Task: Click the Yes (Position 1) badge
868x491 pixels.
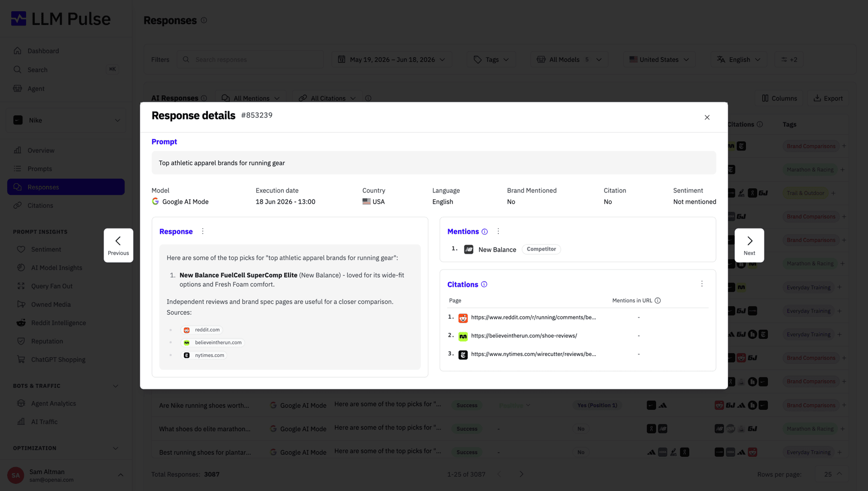Action: coord(597,405)
